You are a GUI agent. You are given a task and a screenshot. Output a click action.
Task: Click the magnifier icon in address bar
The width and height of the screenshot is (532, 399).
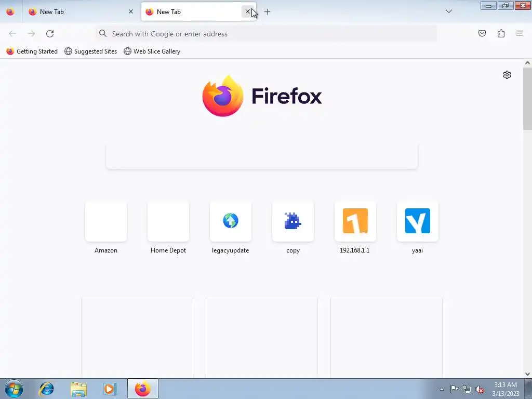(102, 33)
